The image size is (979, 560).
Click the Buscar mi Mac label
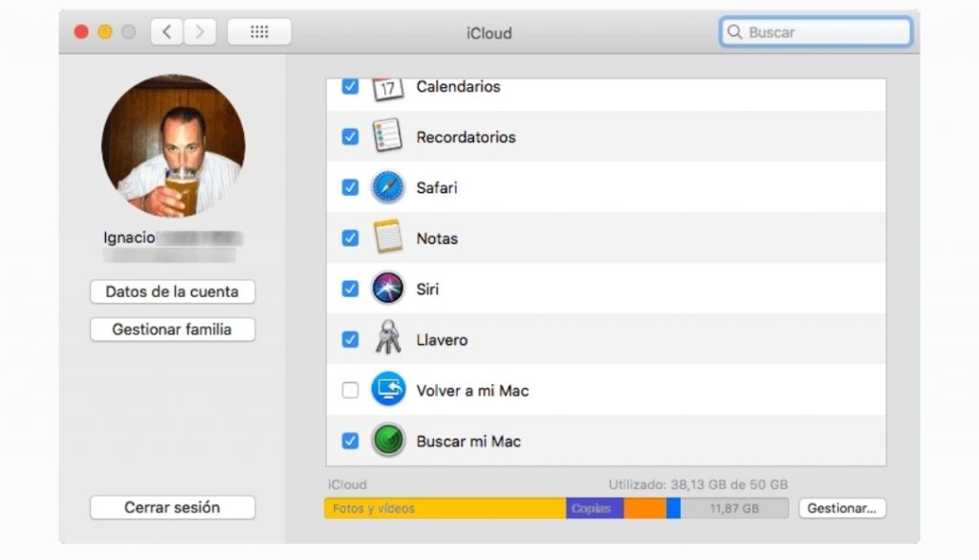(468, 441)
